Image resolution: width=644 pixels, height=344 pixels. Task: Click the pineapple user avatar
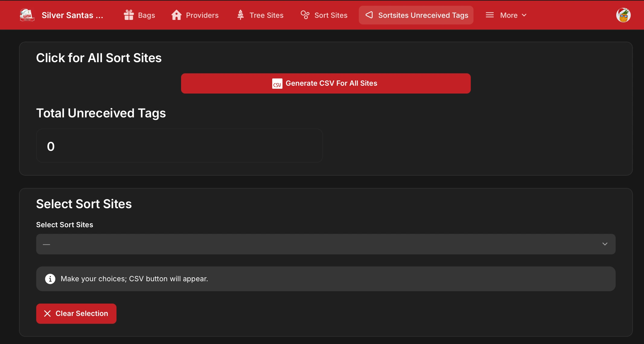point(623,15)
